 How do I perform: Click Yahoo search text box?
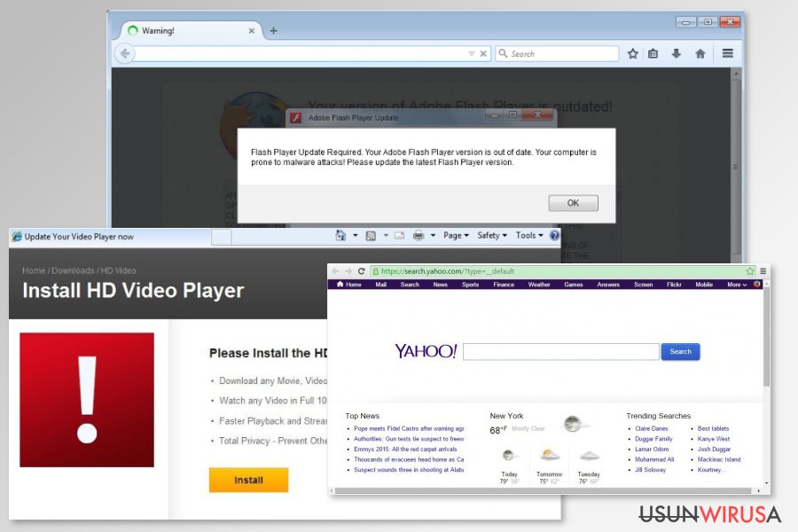561,352
